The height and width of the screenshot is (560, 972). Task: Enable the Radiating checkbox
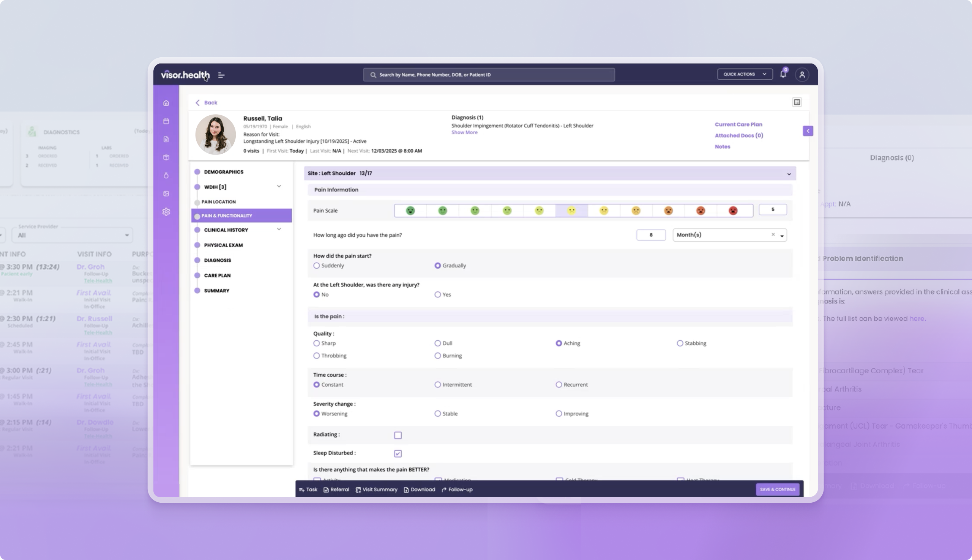tap(398, 435)
